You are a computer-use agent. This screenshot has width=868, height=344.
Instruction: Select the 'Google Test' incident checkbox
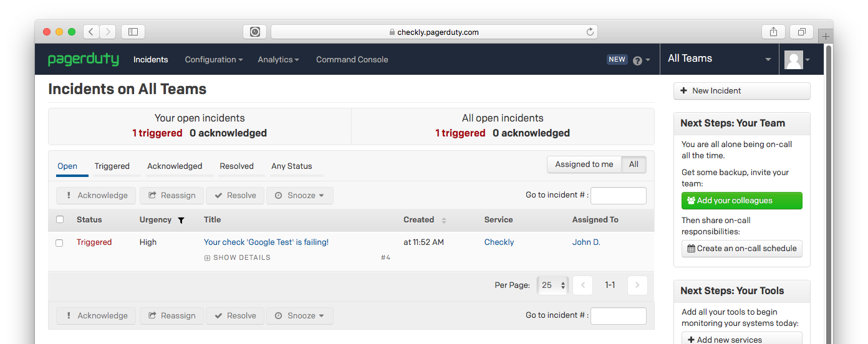click(60, 242)
